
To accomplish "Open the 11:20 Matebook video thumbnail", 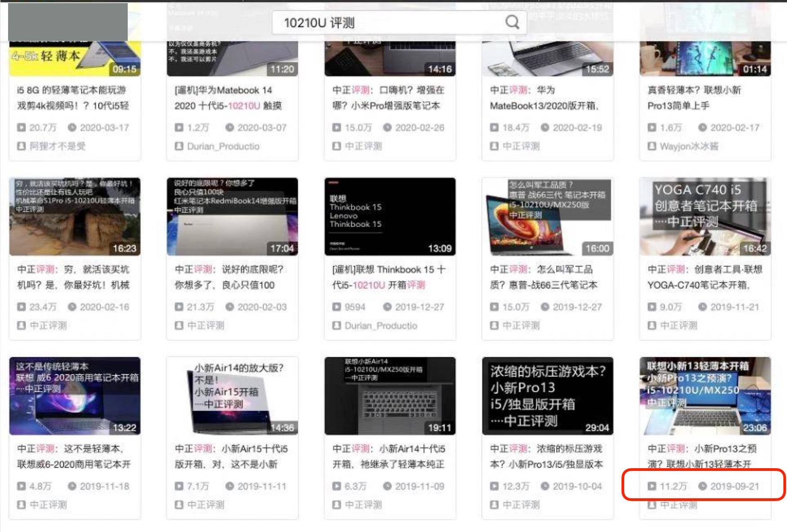I will coord(232,58).
